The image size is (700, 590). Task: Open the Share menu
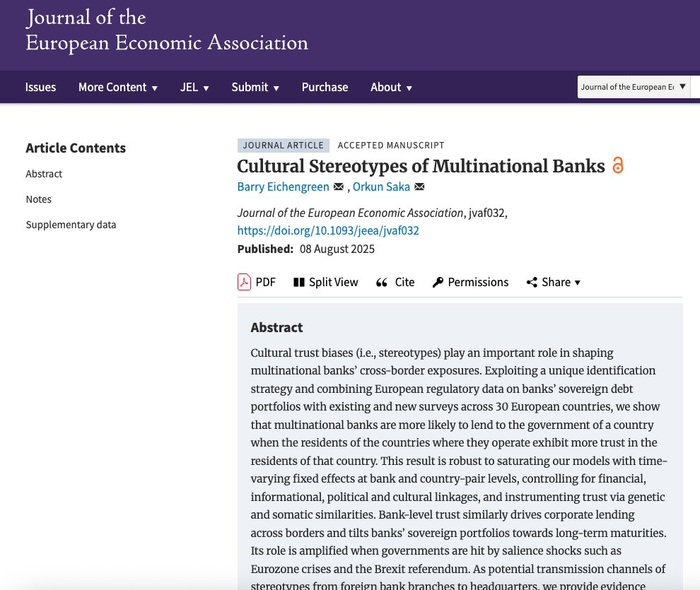[554, 283]
